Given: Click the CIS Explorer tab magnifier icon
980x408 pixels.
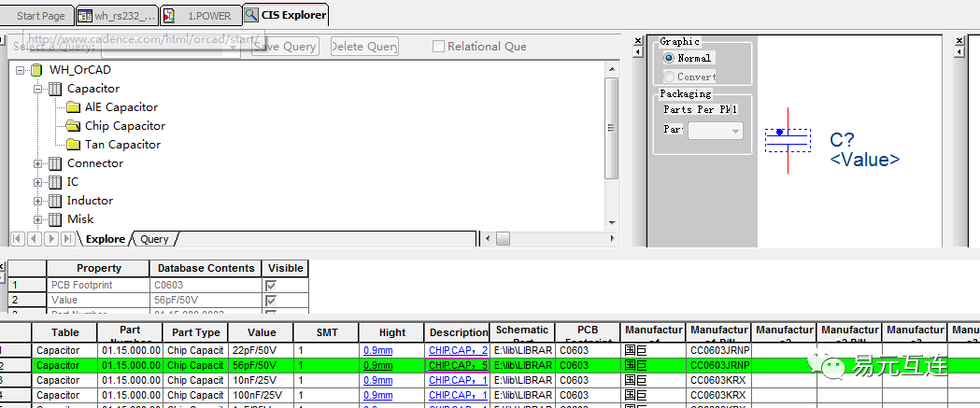Looking at the screenshot, I should click(x=251, y=15).
